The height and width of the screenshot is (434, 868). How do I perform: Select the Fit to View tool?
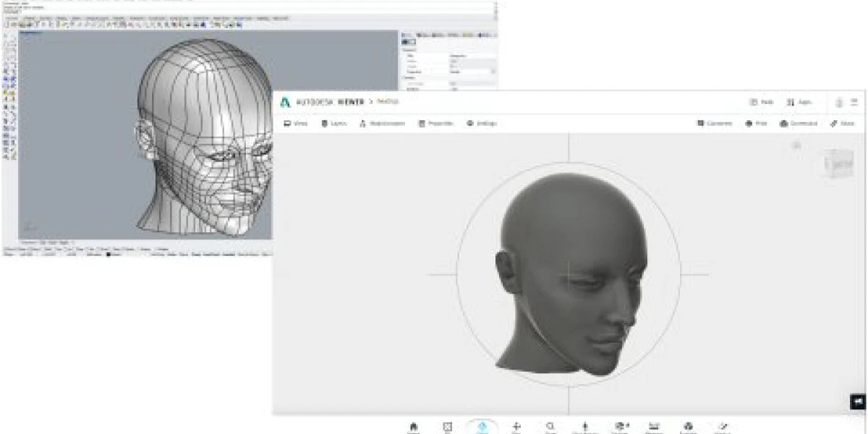pyautogui.click(x=448, y=427)
